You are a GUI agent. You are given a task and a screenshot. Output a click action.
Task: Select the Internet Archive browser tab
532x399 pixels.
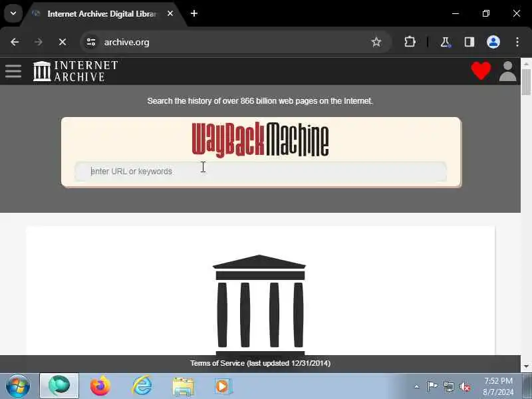[x=102, y=14]
